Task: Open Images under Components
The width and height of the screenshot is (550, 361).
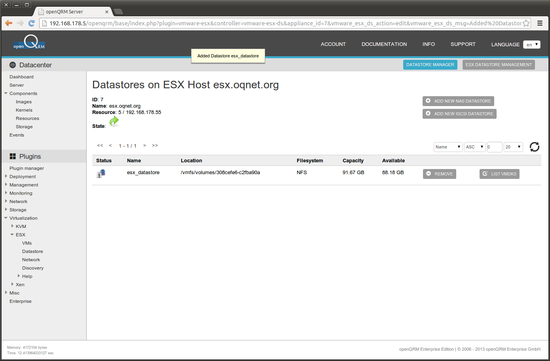Action: [x=24, y=102]
